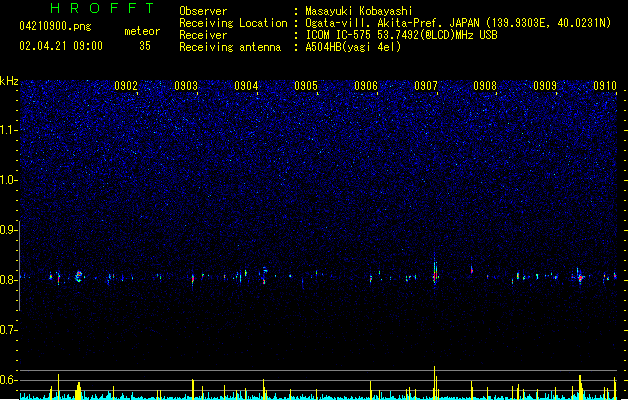629x400 pixels.
Task: Click the 0910 time marker
Action: click(605, 86)
